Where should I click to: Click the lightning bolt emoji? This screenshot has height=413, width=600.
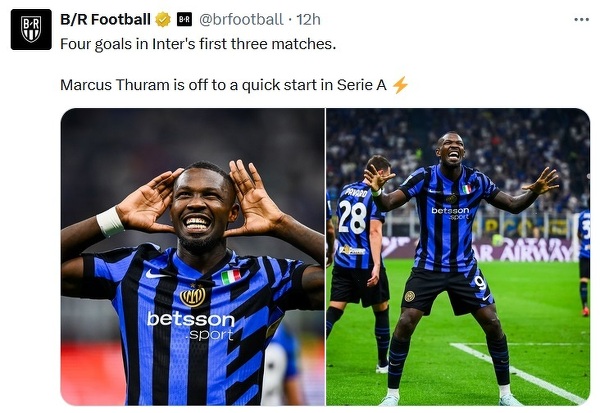[x=400, y=85]
